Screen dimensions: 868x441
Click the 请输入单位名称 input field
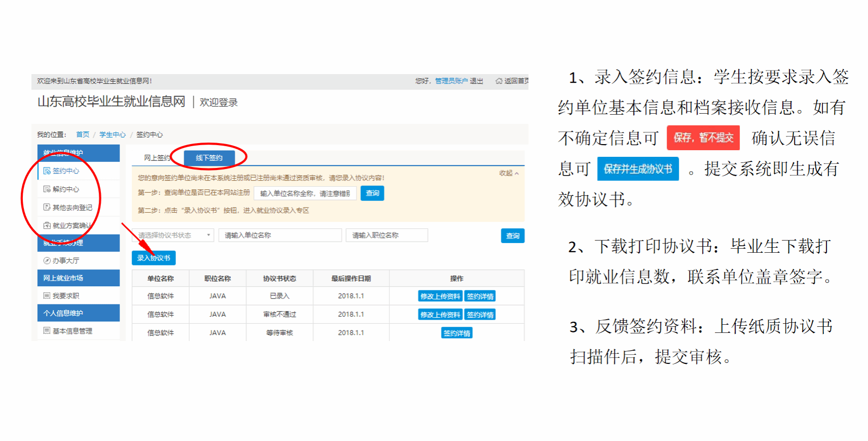[x=280, y=235]
